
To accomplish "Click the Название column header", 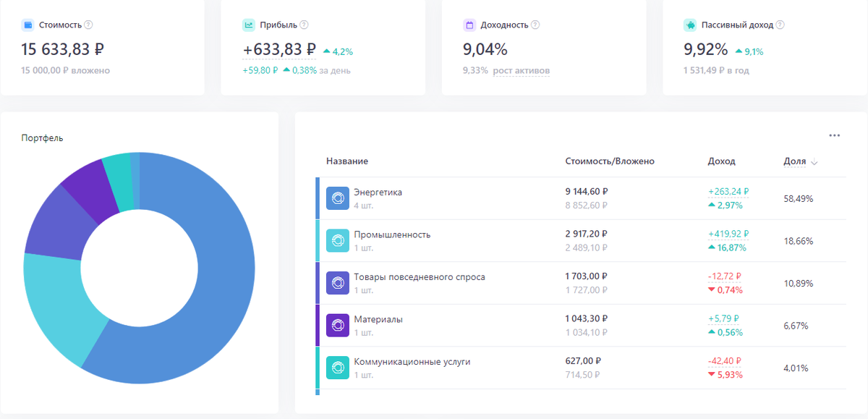I will 347,161.
